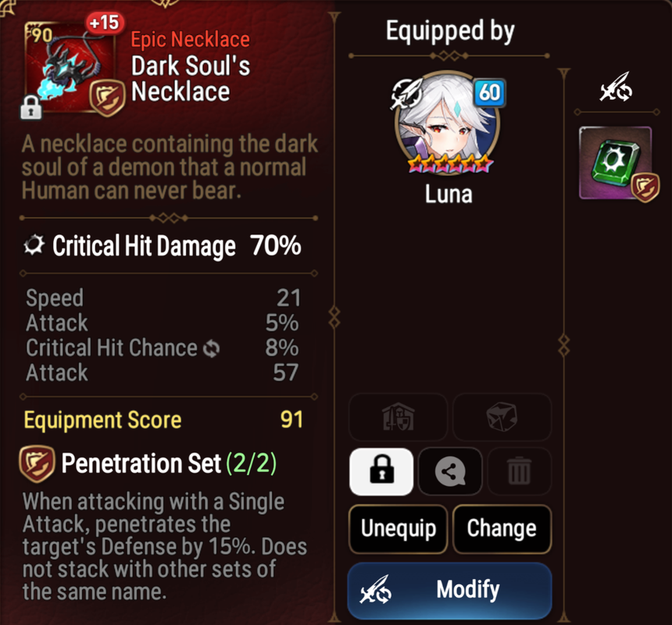Unequip the necklace from Luna
Screen dimensions: 672x625
[399, 529]
